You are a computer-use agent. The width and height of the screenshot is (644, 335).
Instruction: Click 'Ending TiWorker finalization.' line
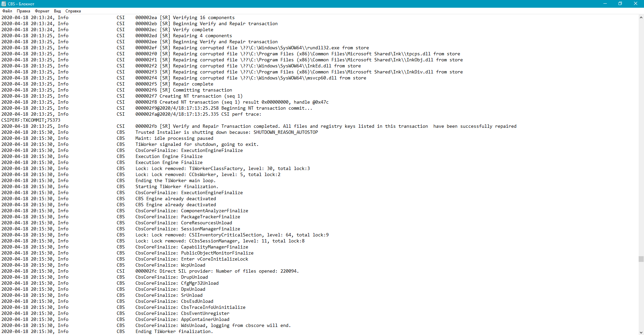click(174, 332)
